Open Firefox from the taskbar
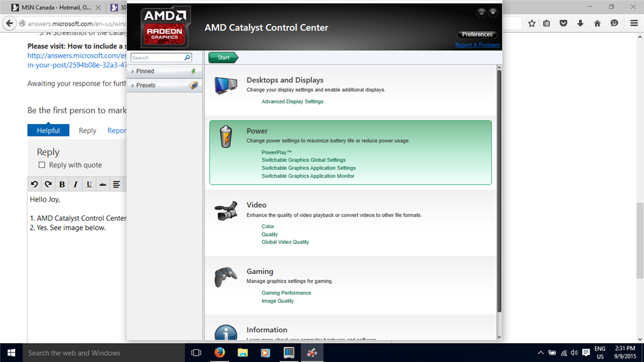644x362 pixels. coord(219,353)
